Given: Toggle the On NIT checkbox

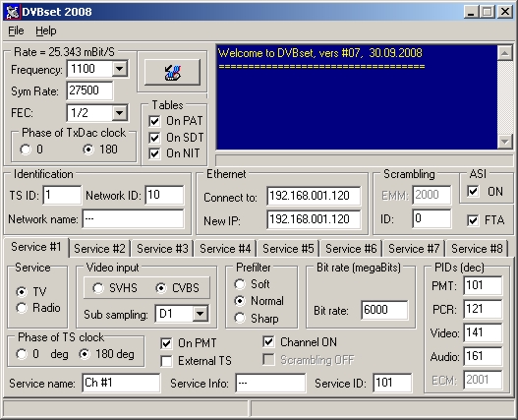Looking at the screenshot, I should point(154,153).
